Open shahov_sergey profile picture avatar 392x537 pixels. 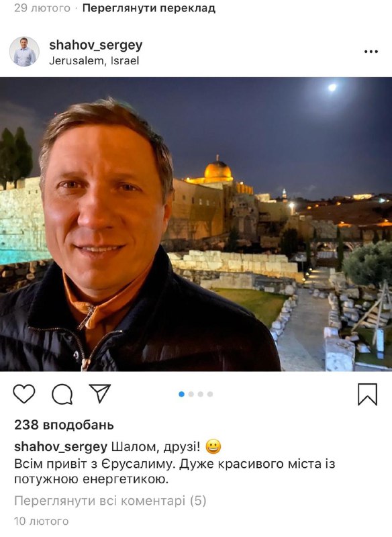tap(24, 52)
